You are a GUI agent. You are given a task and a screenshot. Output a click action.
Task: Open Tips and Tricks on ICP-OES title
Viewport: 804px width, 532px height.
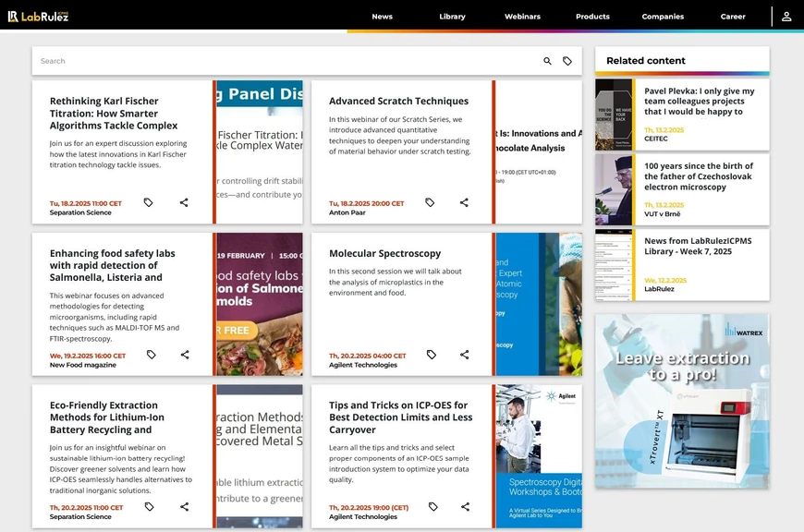400,417
